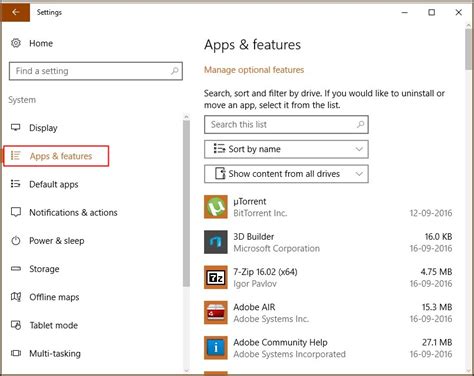This screenshot has width=474, height=376.
Task: Click the 15.3 MB size value
Action: click(437, 307)
